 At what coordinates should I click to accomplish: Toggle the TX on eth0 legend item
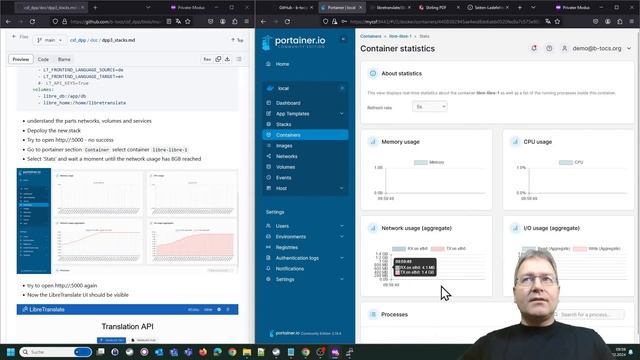coord(448,249)
